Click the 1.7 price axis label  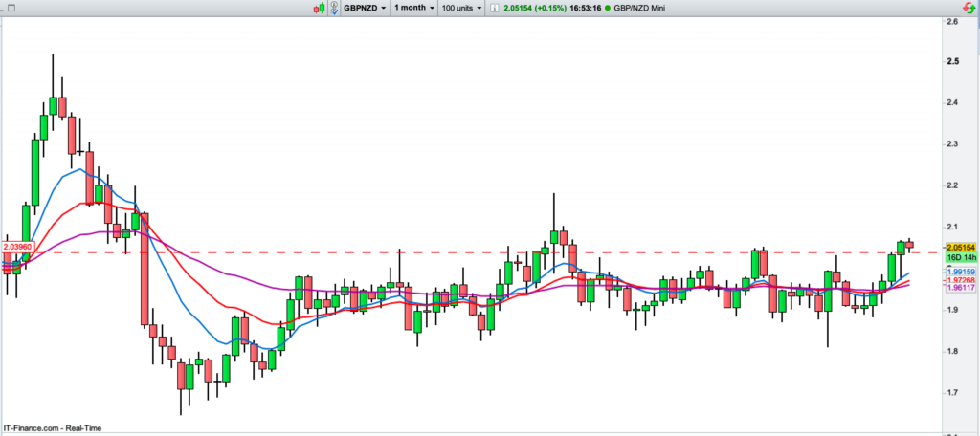952,392
